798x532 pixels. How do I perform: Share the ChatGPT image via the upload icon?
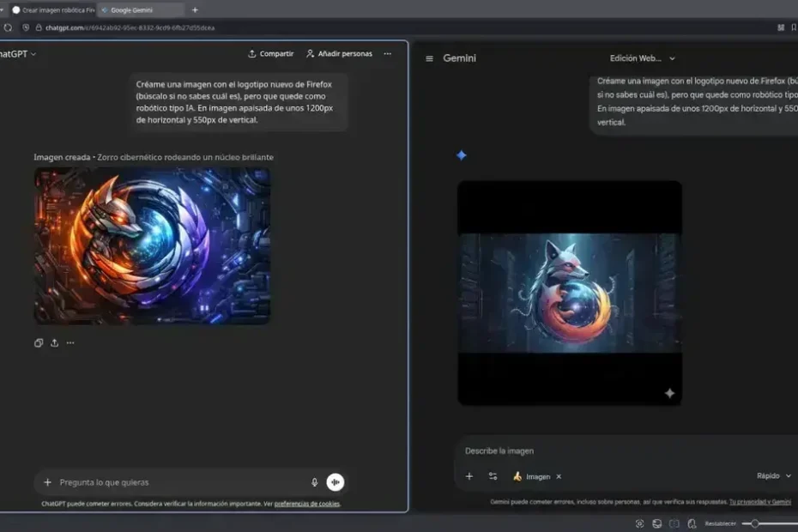click(54, 342)
